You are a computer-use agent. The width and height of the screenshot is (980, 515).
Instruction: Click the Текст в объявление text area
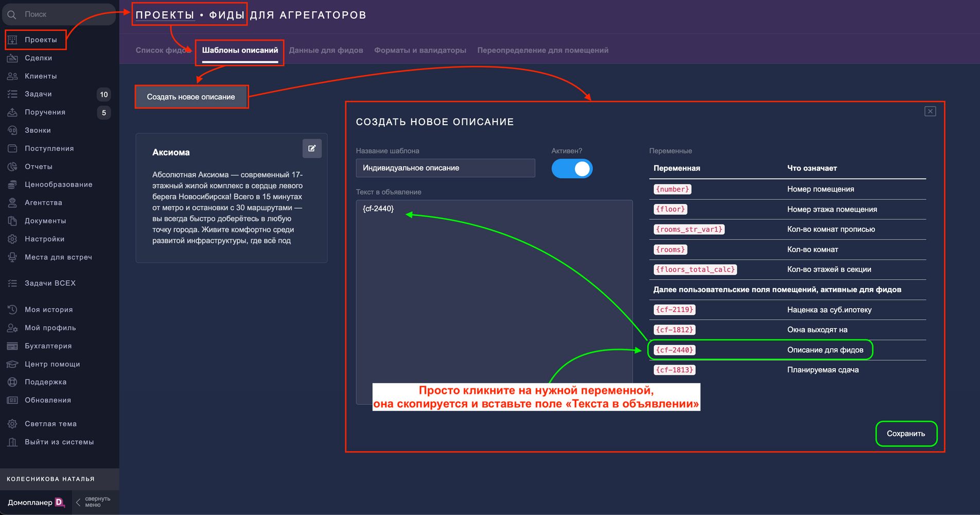pyautogui.click(x=494, y=302)
